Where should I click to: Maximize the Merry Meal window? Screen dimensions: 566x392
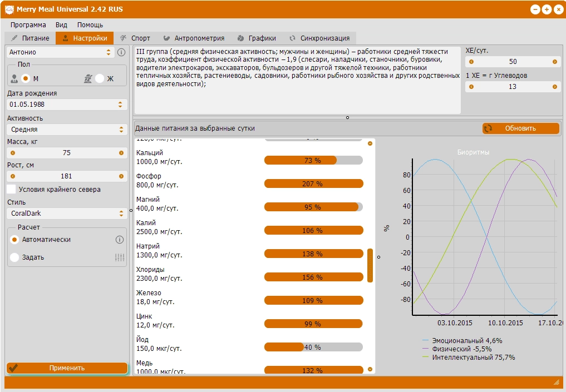click(x=547, y=10)
